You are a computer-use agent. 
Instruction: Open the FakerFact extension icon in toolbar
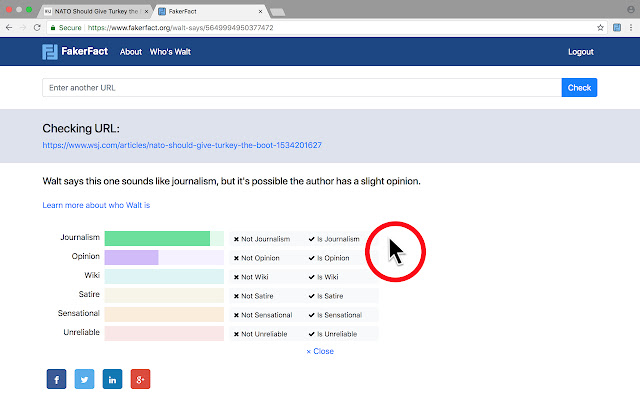pos(617,28)
